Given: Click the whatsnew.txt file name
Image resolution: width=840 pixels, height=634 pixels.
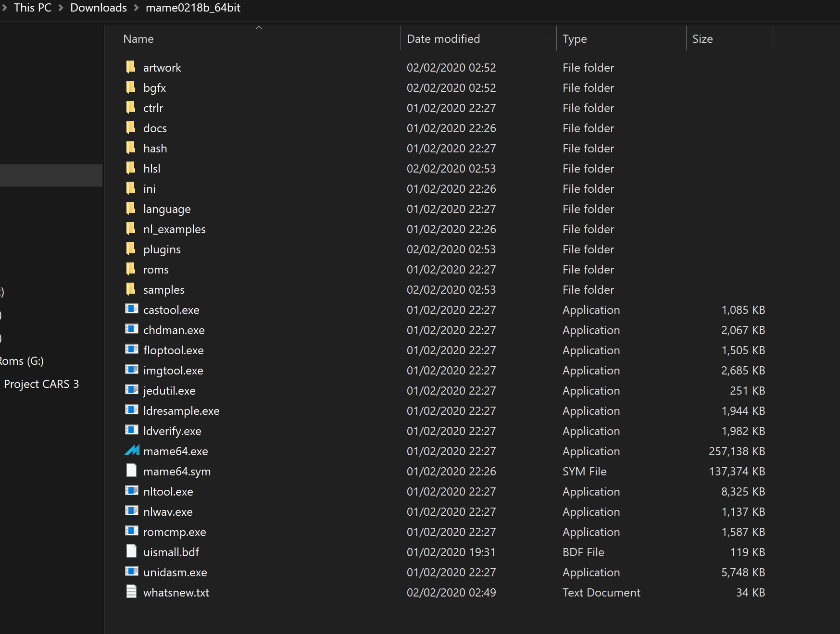Looking at the screenshot, I should pyautogui.click(x=176, y=593).
